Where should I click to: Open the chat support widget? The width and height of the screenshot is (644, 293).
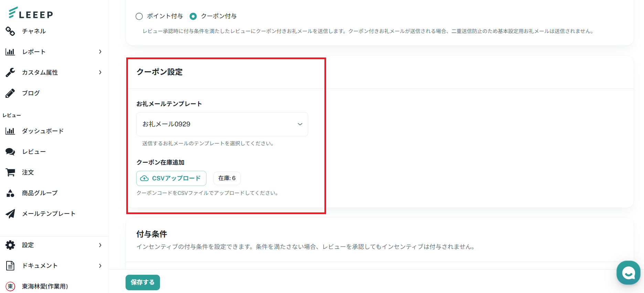pos(628,273)
